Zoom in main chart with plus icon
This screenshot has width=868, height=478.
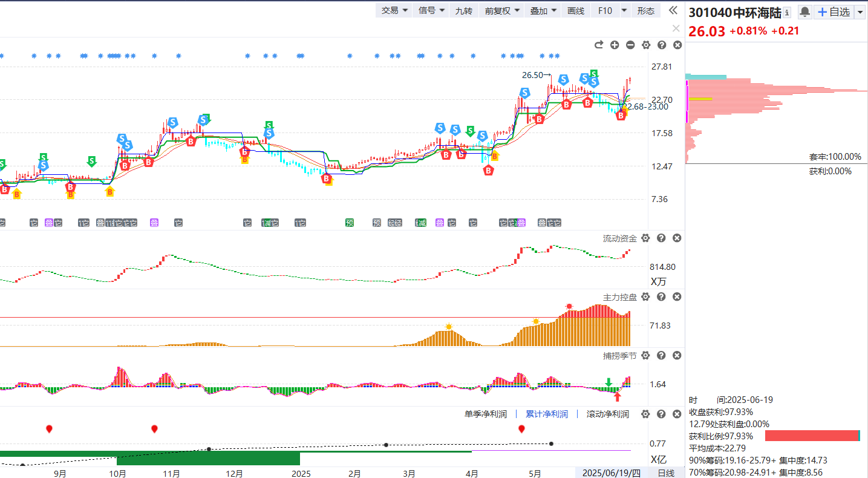pos(615,45)
